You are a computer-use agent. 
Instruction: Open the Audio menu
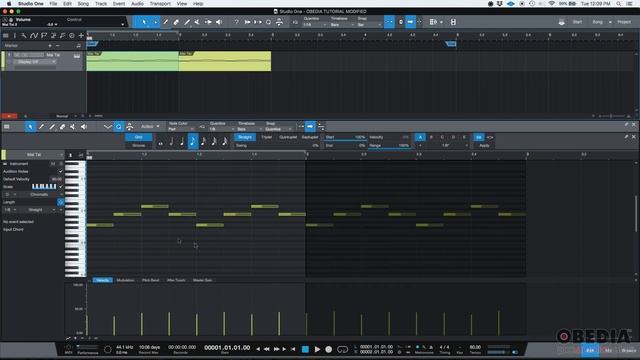137,4
